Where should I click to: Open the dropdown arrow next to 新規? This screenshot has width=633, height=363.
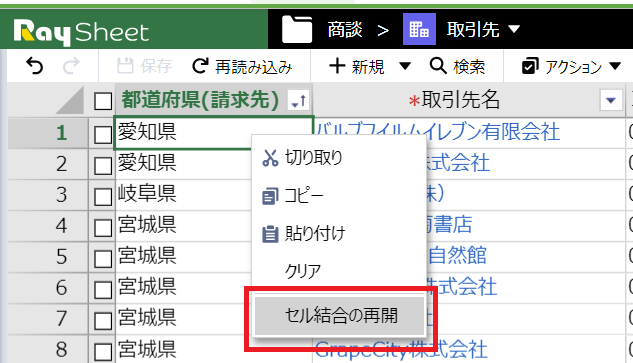tap(405, 66)
